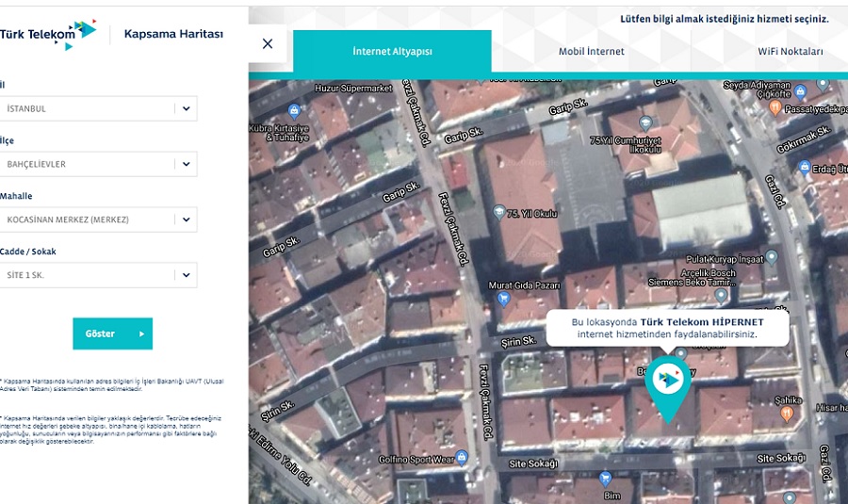The height and width of the screenshot is (504, 848).
Task: Switch to the Mobil İnternet tab
Action: [x=591, y=52]
